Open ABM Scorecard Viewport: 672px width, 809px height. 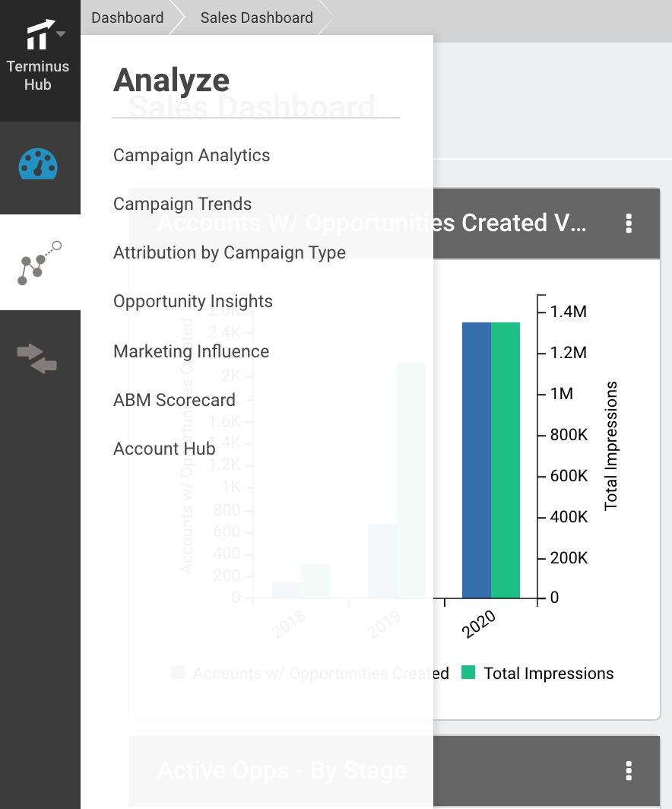click(174, 400)
